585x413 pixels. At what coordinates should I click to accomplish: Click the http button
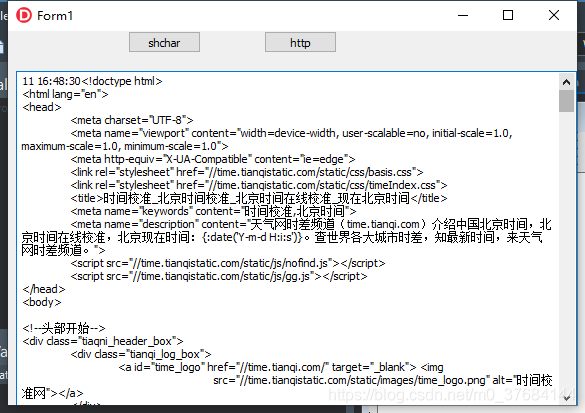click(300, 42)
